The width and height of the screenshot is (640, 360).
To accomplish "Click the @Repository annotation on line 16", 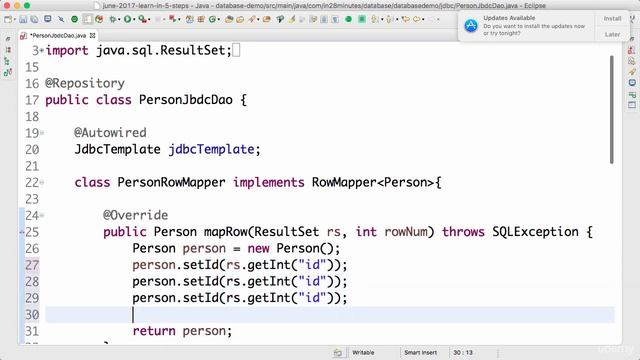I will coord(85,83).
